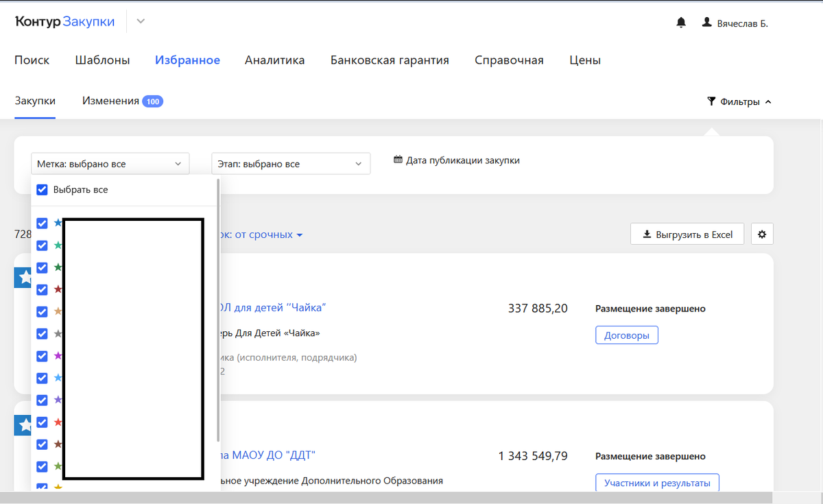Screen dimensions: 823x504
Task: Switch to the Изменения tab
Action: pos(110,101)
